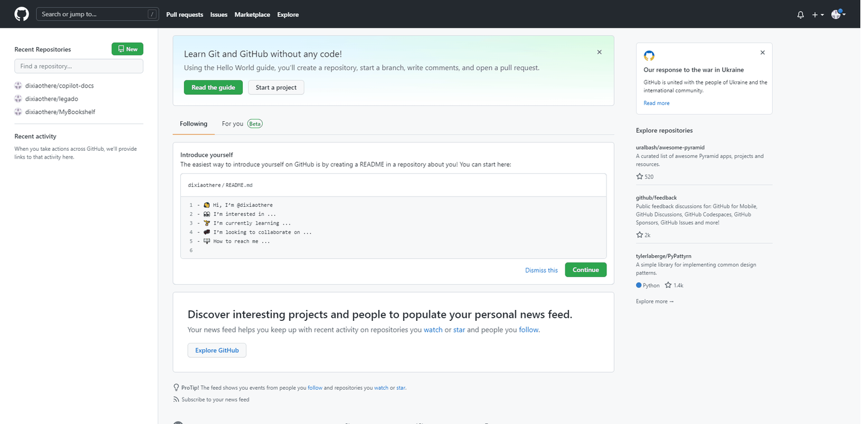Viewport: 868px width, 424px height.
Task: Open the notifications bell
Action: pos(800,14)
